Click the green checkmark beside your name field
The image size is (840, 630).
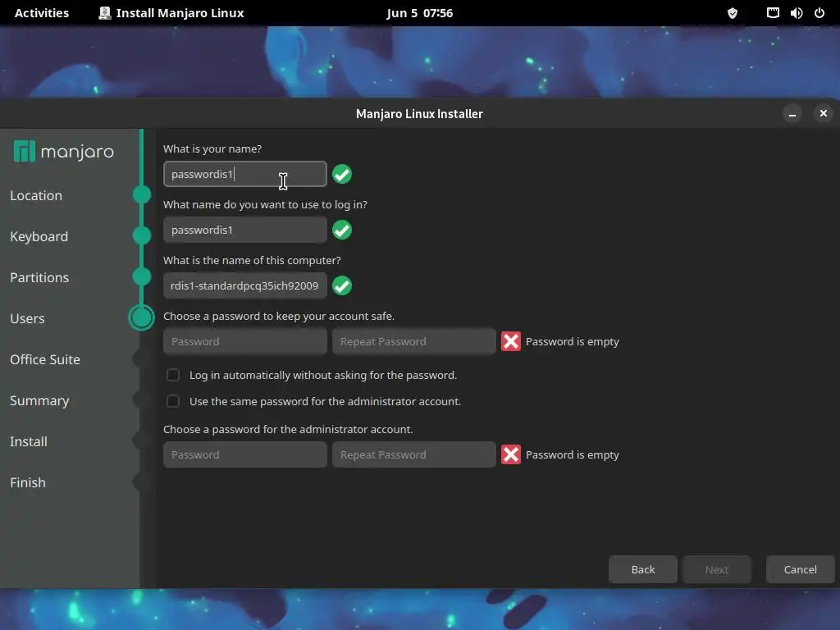pyautogui.click(x=342, y=174)
